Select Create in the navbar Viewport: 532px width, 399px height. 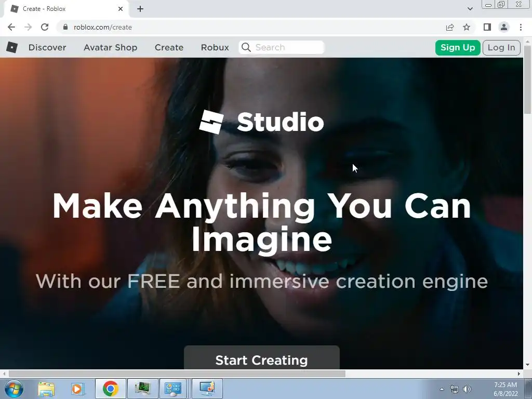tap(169, 47)
